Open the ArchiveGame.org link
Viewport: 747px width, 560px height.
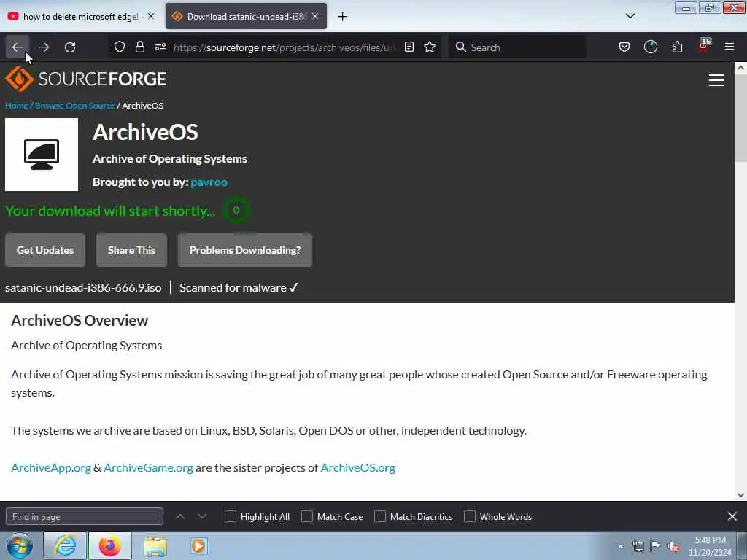click(148, 468)
